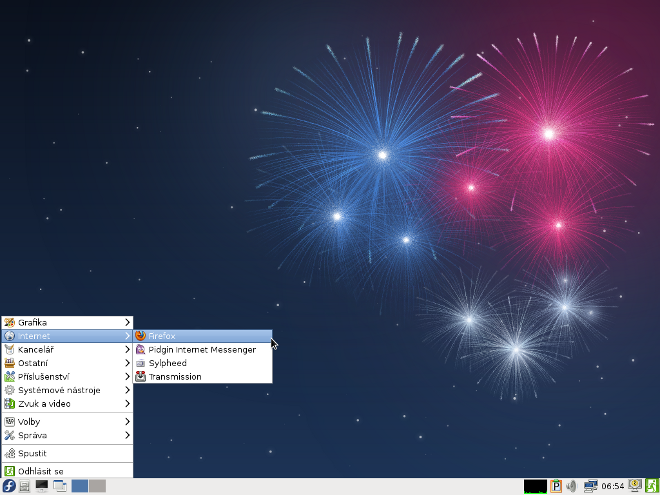Click the Systémové nástroje gear icon
660x495 pixels.
click(10, 390)
